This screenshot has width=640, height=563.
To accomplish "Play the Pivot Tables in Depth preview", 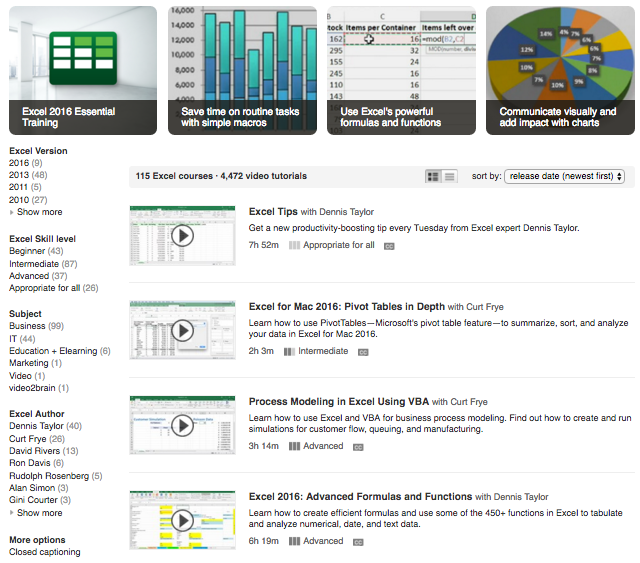I will pos(182,331).
